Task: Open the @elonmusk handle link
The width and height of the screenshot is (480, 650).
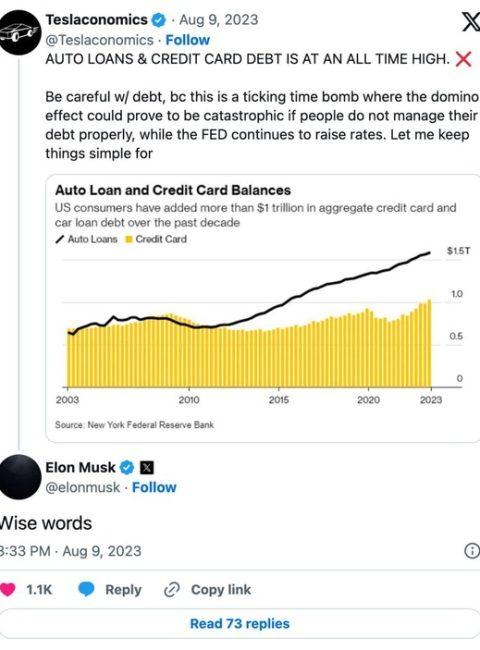Action: 82,487
